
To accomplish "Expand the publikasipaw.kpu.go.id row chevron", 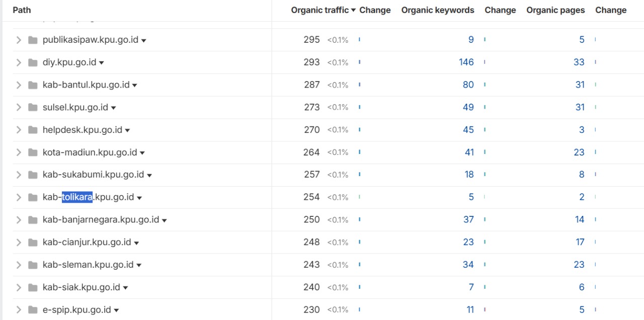I will (19, 40).
